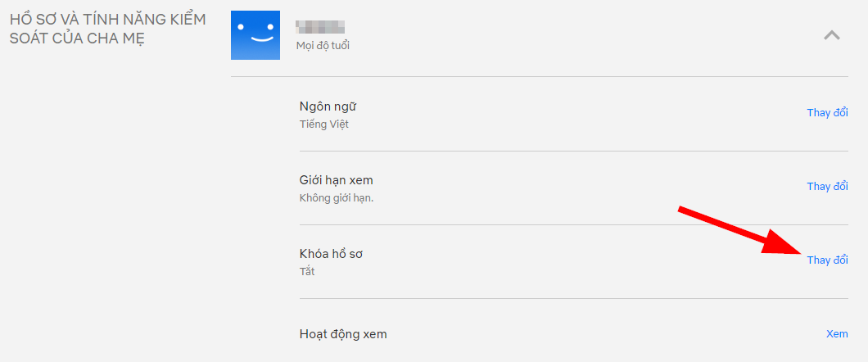Select the Giới hạn xem setting label
868x362 pixels.
(337, 180)
